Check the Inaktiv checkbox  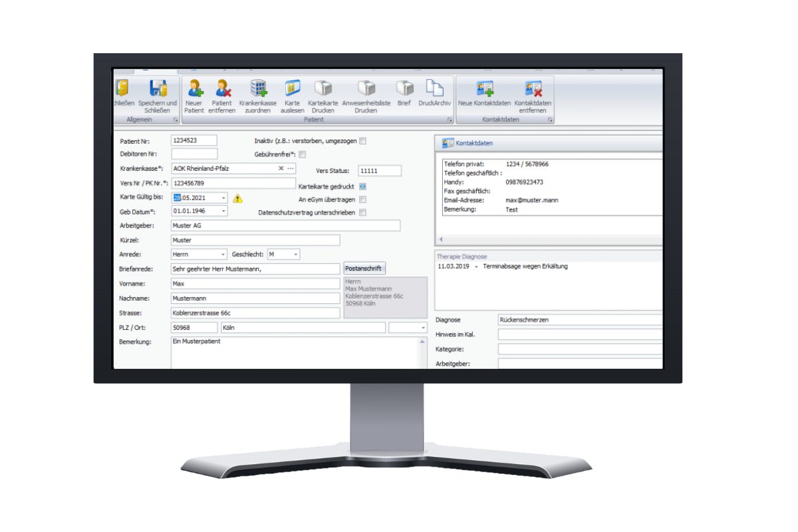362,140
